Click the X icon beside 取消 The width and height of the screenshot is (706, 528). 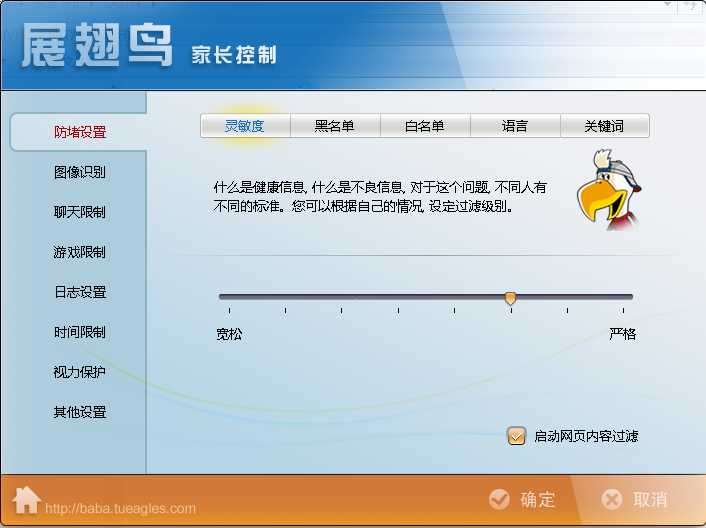(x=612, y=499)
